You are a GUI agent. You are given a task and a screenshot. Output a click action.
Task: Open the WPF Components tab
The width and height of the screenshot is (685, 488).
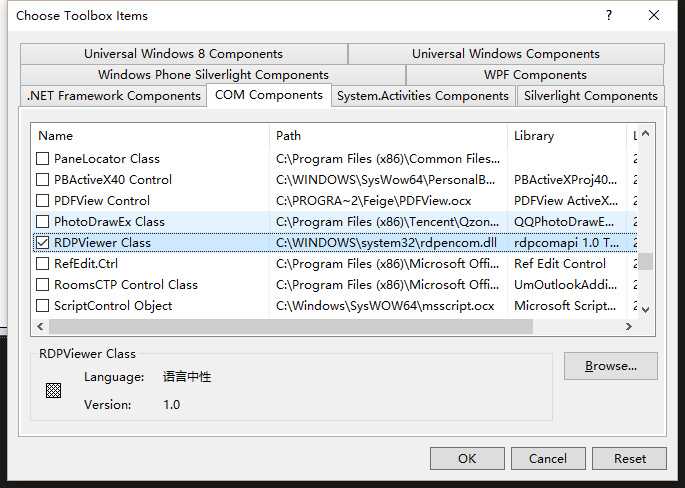[x=535, y=75]
